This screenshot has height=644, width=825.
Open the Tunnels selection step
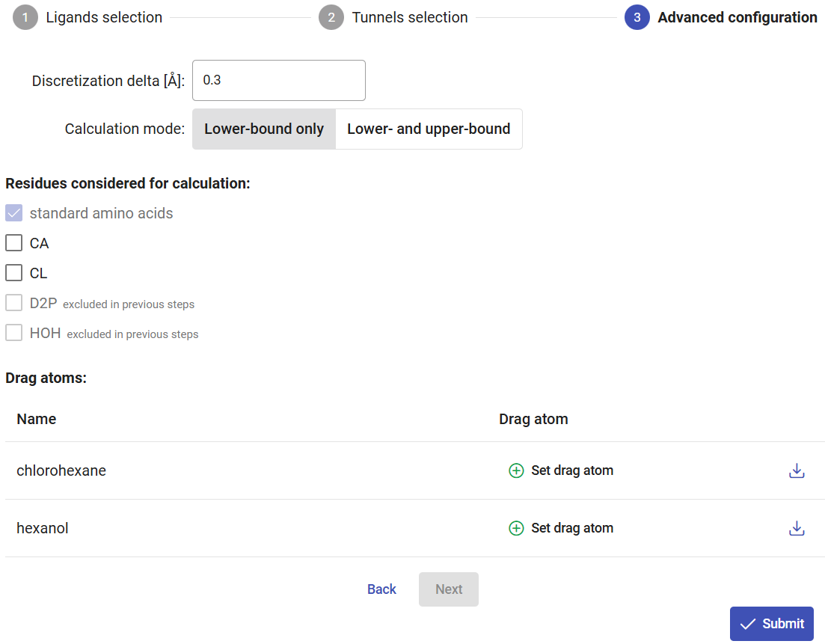(x=410, y=17)
